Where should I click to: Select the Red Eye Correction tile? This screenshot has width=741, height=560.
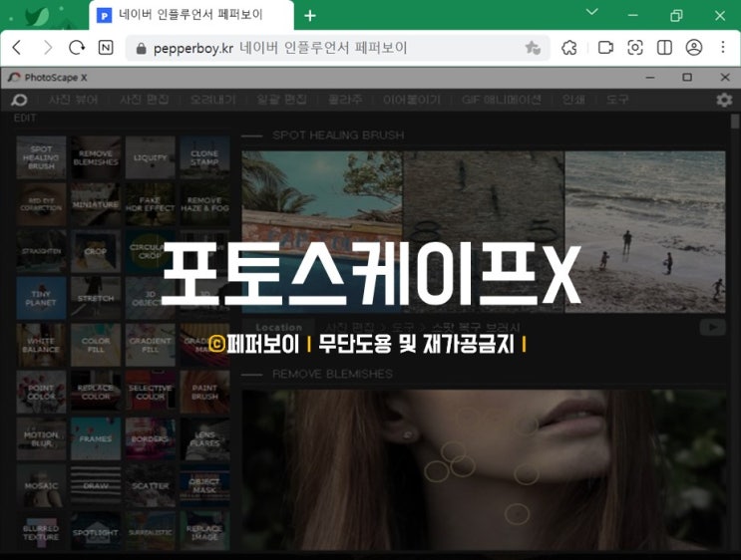point(41,204)
